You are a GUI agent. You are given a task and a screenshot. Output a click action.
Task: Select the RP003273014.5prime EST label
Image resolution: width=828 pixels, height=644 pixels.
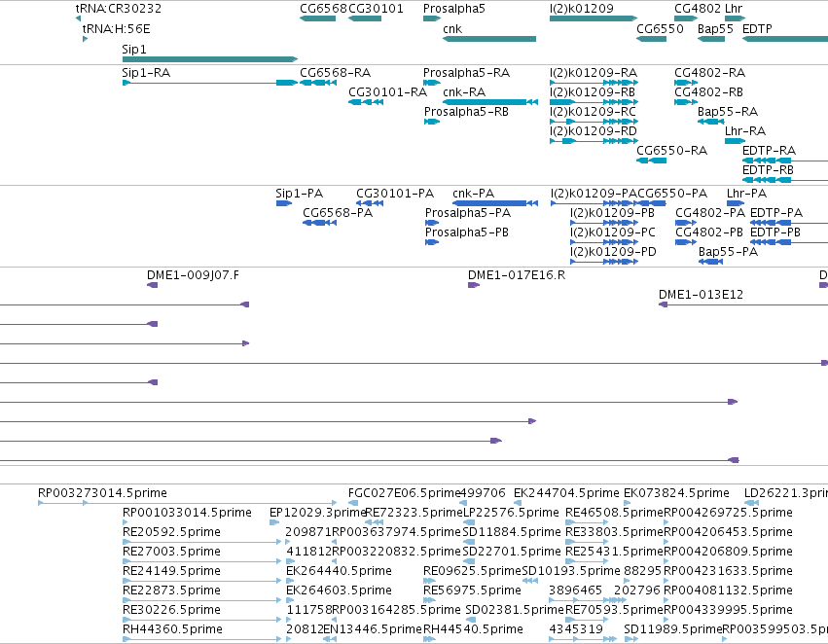102,493
